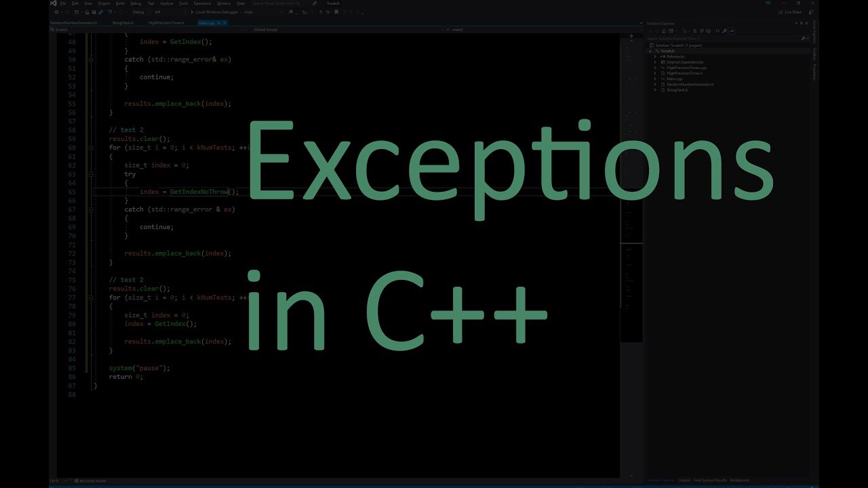Click the Save All icon
The image size is (868, 488).
[101, 12]
